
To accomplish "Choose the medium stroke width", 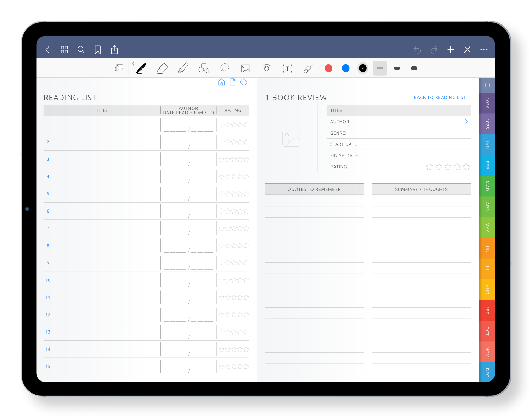I will pyautogui.click(x=397, y=68).
